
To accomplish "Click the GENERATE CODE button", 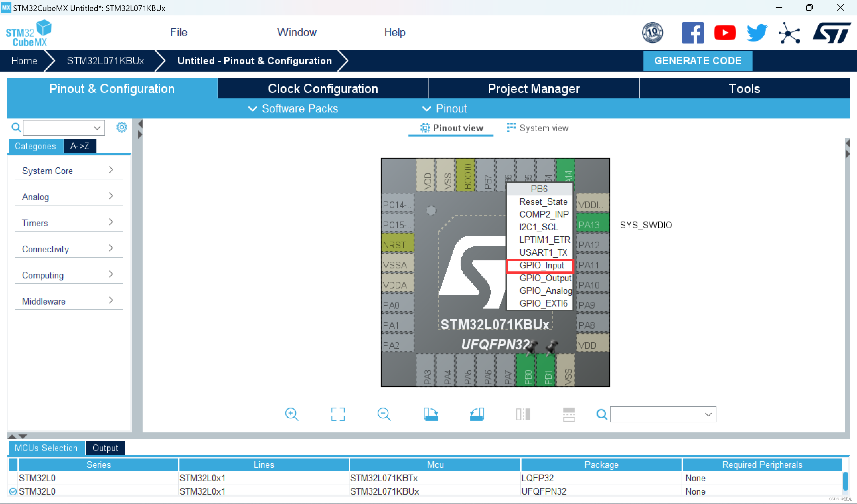I will 698,61.
